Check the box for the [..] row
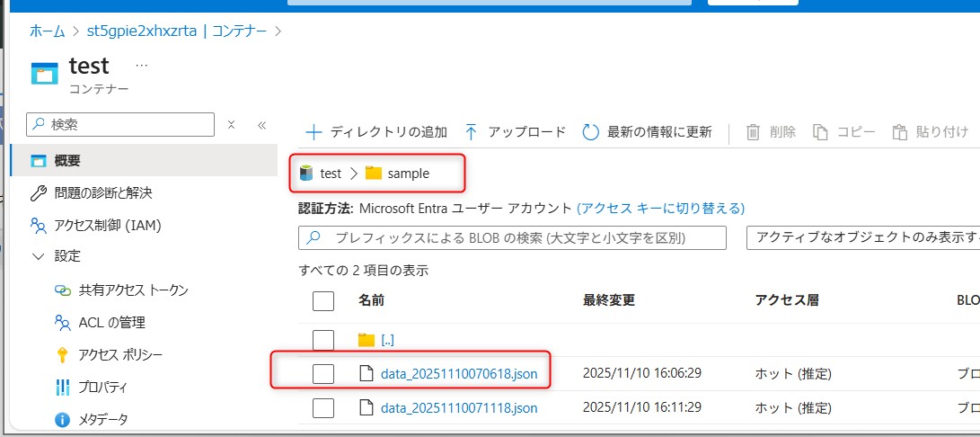Screen dimensions: 980x437 pyautogui.click(x=323, y=340)
